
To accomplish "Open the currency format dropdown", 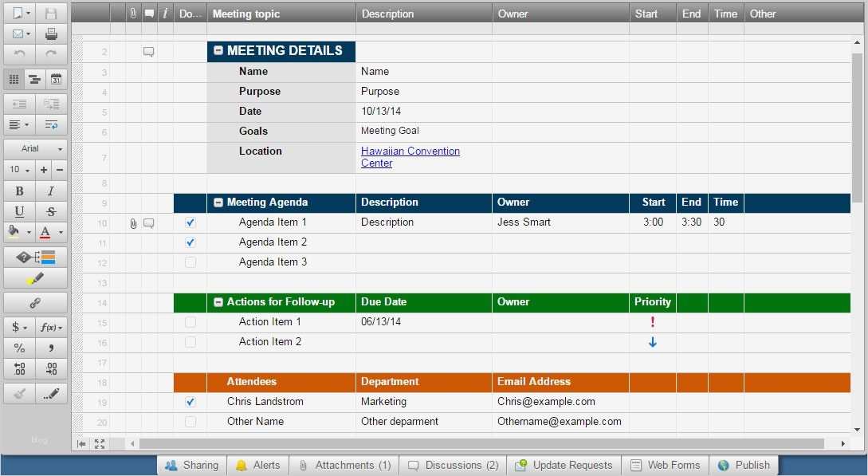I will (19, 327).
